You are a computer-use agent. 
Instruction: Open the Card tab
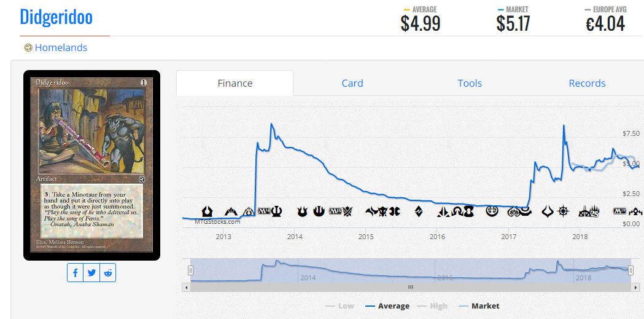(x=352, y=84)
